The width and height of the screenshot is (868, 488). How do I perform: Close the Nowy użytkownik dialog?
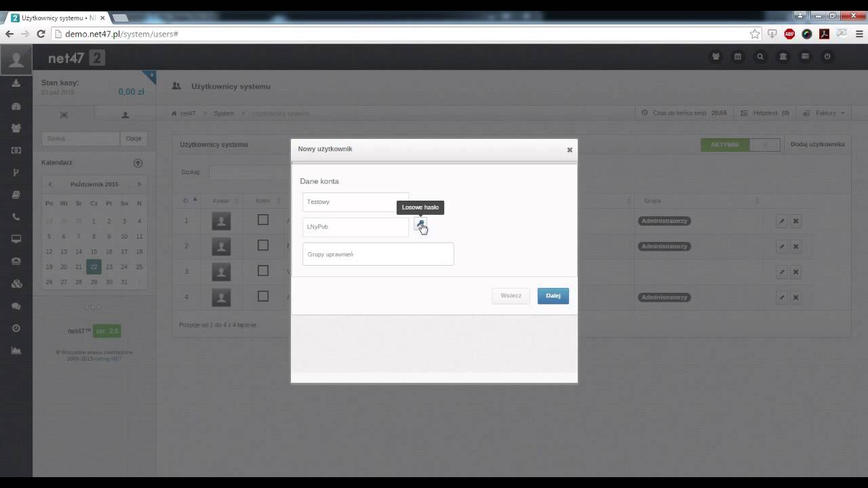click(570, 150)
